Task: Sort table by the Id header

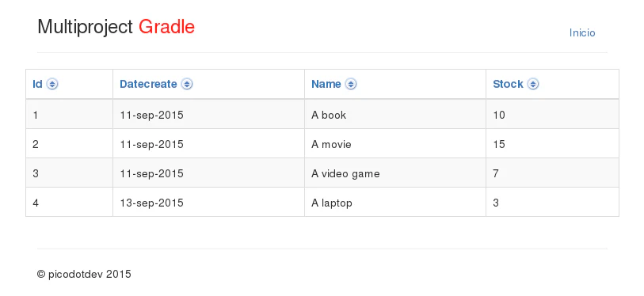Action: point(37,84)
